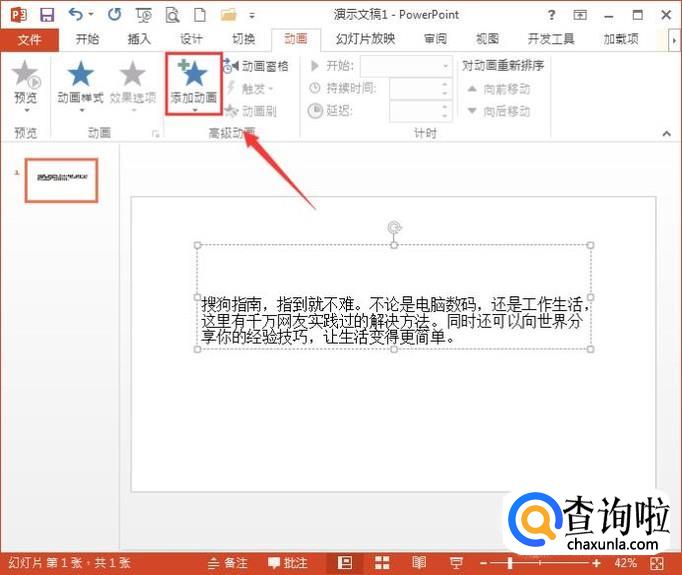Zoom out with the minus button
Screen dimensions: 682x575
[x=483, y=563]
